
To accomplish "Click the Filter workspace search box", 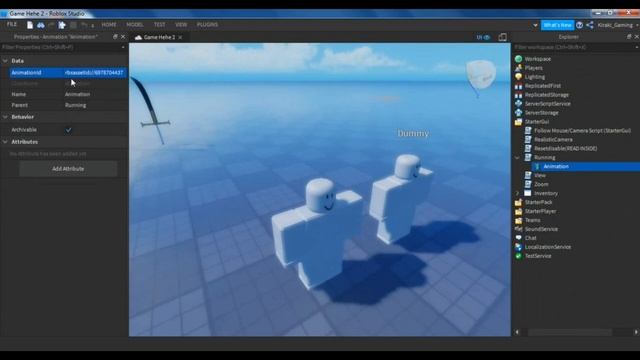I will pos(573,47).
